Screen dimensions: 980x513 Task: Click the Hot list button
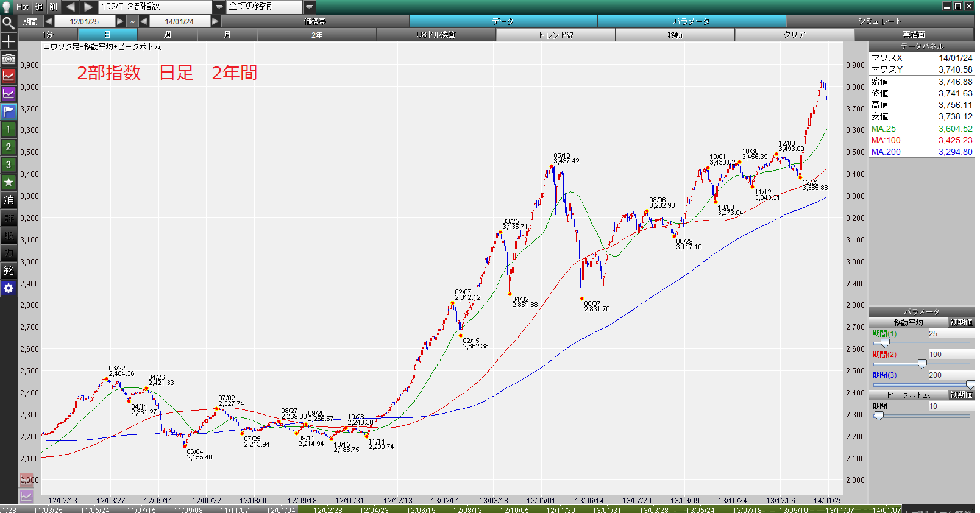(x=23, y=7)
